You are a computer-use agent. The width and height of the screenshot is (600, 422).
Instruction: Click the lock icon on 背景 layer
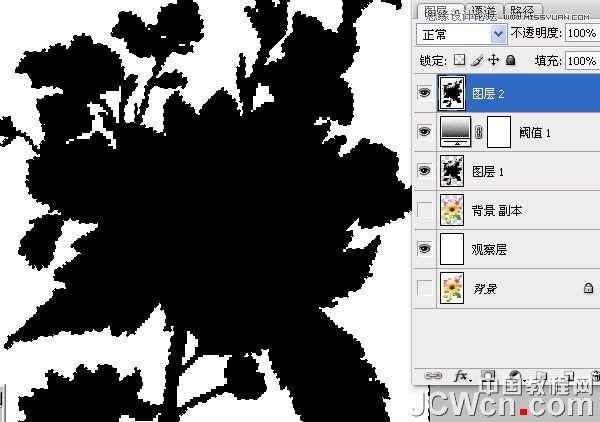[x=588, y=288]
